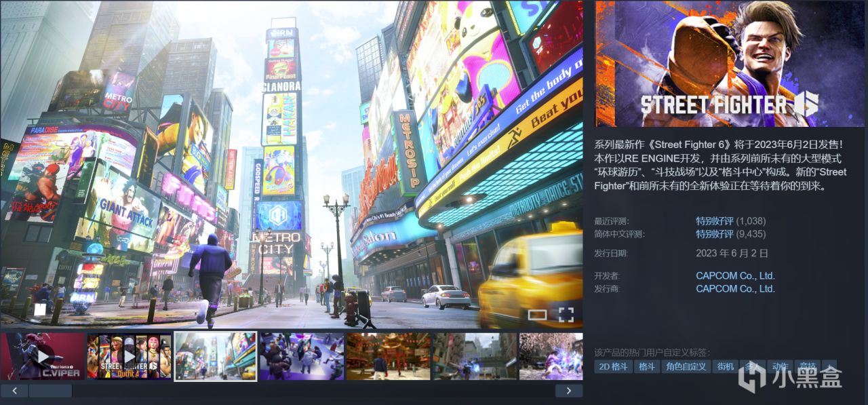Select the 2D 格斗 tag

613,367
